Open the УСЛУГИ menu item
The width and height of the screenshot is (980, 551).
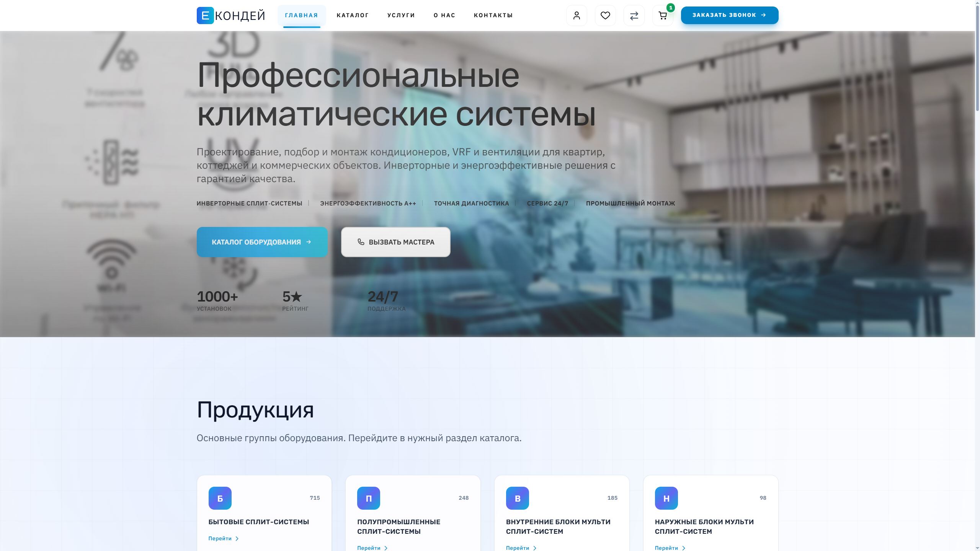coord(401,15)
